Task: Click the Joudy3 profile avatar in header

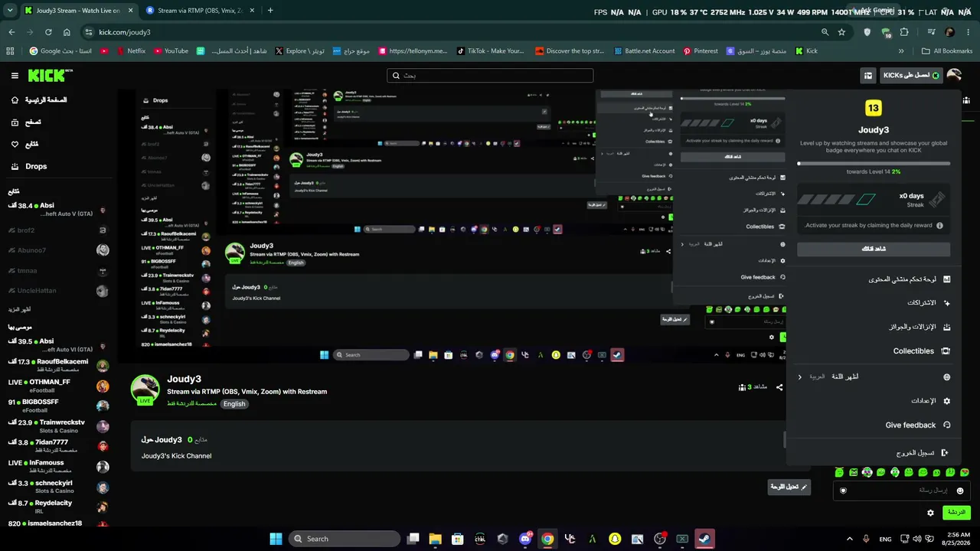Action: pos(954,76)
